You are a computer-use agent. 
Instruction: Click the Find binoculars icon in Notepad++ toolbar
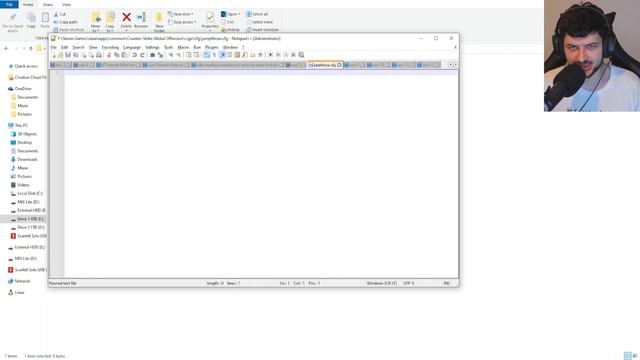153,55
